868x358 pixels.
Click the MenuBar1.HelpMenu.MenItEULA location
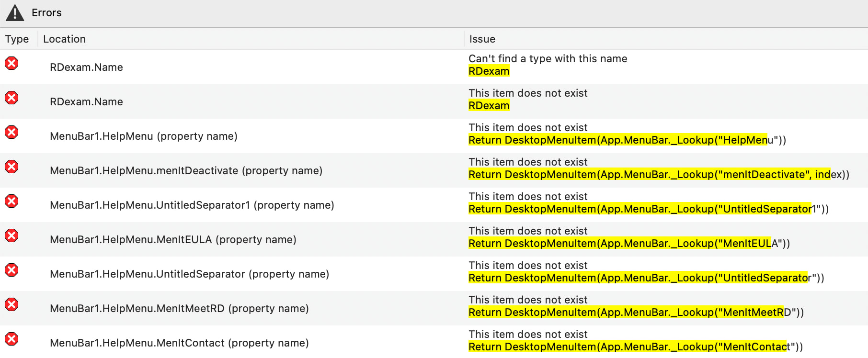click(173, 240)
